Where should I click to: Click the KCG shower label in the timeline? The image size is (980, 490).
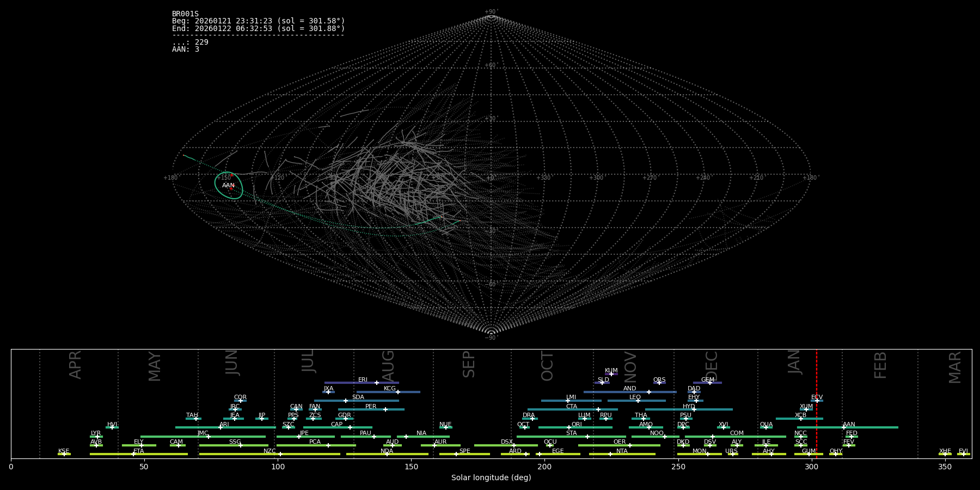point(390,389)
